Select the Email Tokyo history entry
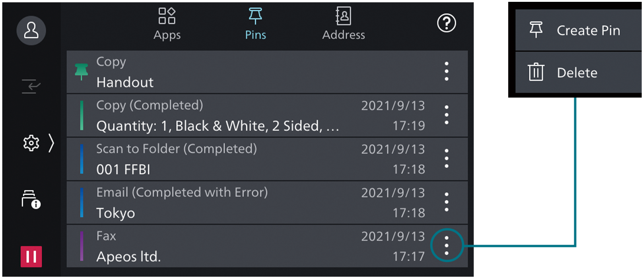The height and width of the screenshot is (279, 644). (x=229, y=202)
